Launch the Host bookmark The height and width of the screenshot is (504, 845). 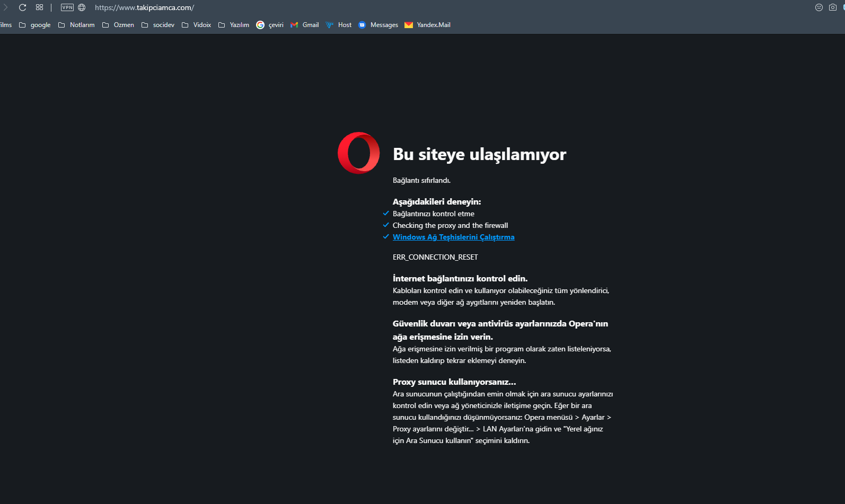[339, 25]
